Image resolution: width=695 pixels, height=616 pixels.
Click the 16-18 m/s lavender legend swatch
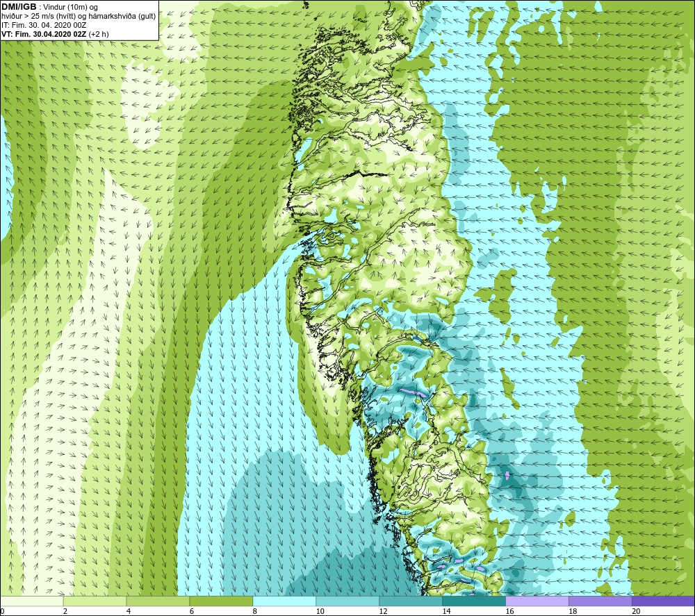pos(537,601)
